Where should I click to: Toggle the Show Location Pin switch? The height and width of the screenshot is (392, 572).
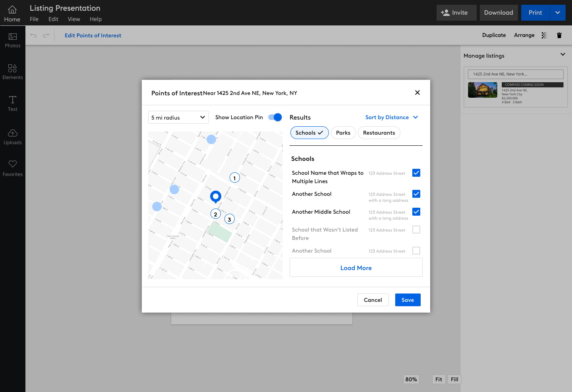pos(275,117)
